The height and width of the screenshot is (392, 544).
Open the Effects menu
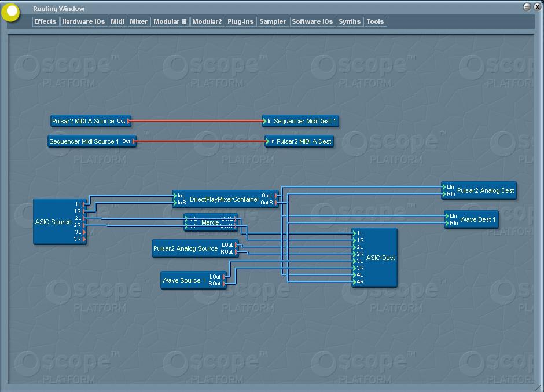click(x=45, y=21)
